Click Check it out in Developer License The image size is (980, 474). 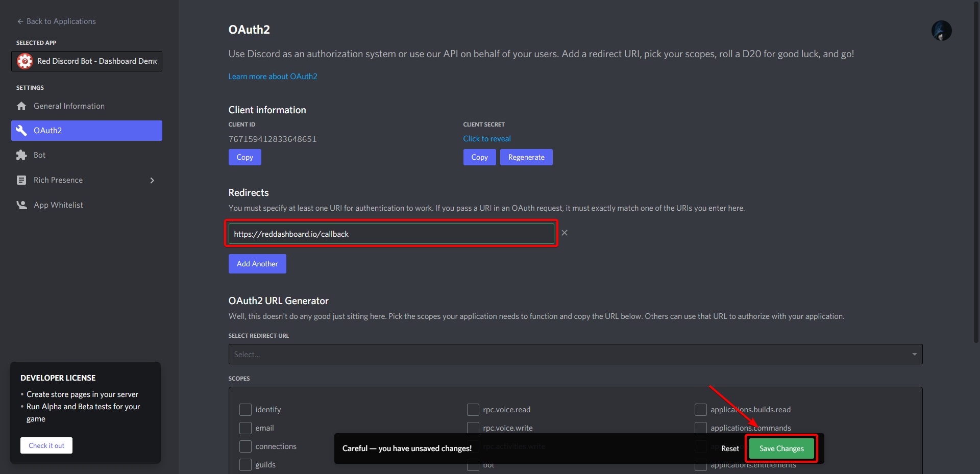[46, 445]
